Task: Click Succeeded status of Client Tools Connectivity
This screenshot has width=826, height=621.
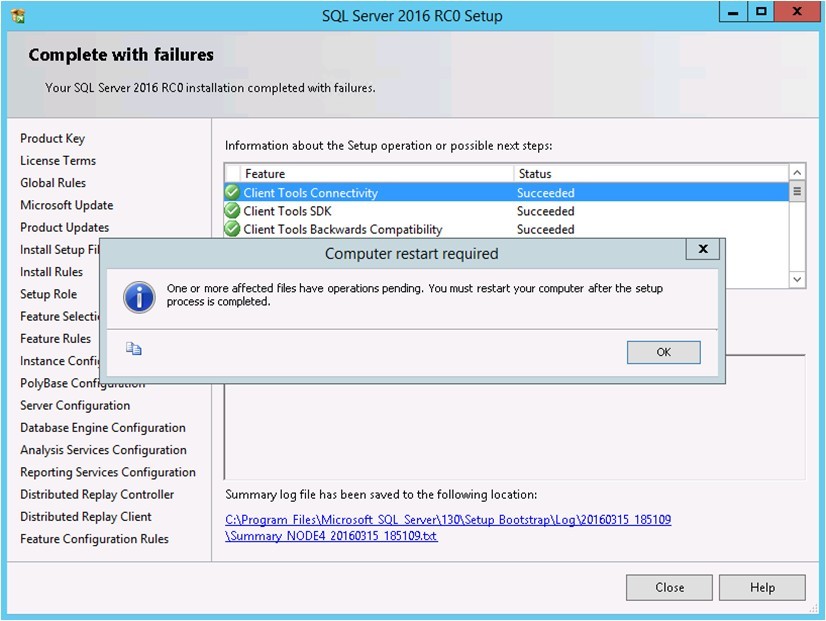Action: click(545, 192)
